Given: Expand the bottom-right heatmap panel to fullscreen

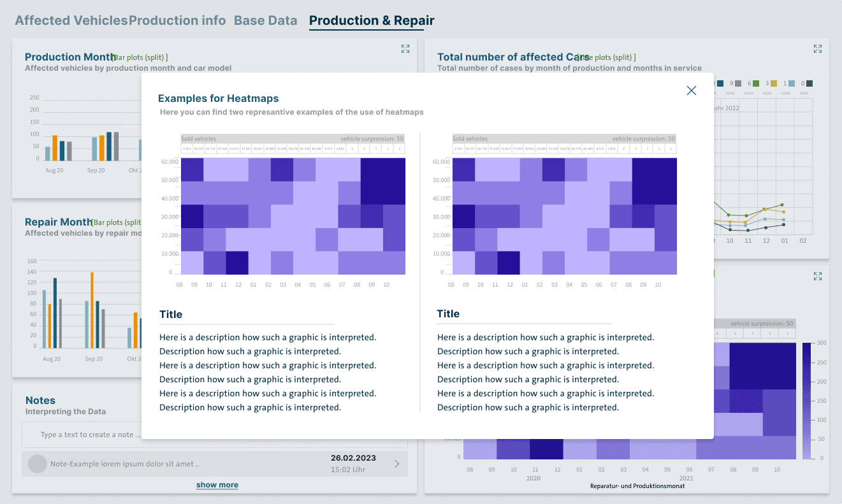Looking at the screenshot, I should coord(818,276).
